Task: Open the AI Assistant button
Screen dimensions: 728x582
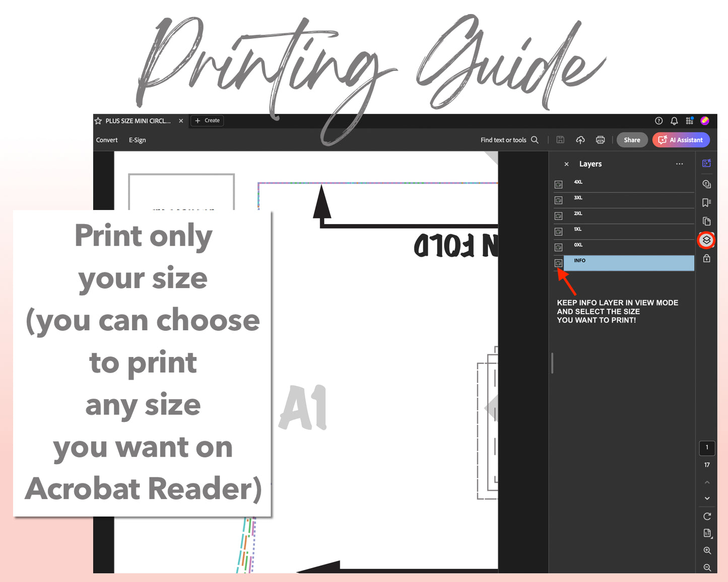Action: (x=681, y=140)
